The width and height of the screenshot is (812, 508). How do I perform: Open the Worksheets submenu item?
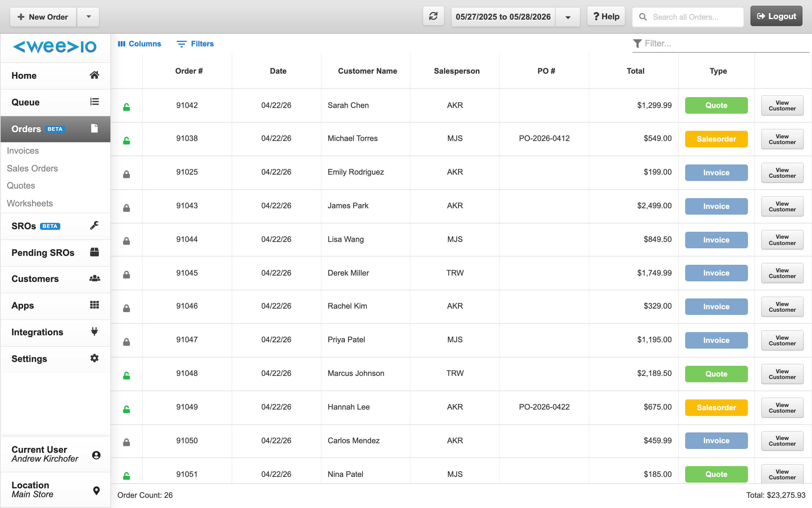click(30, 203)
